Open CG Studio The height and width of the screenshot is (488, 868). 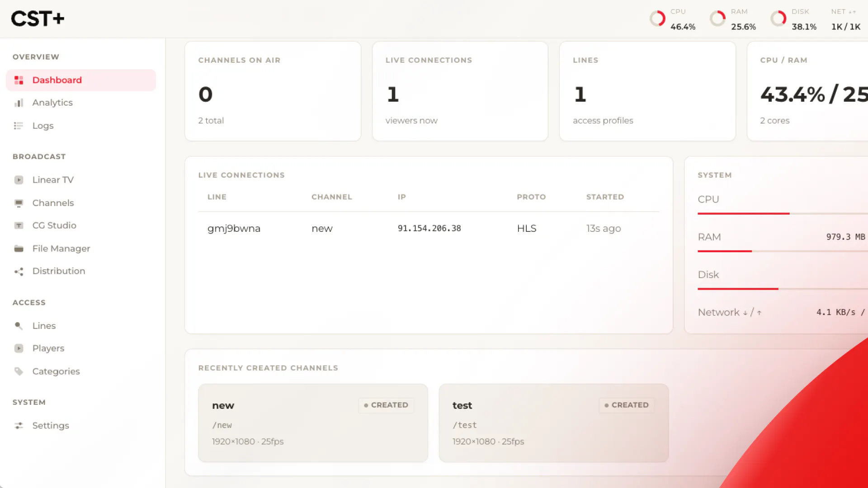coord(81,225)
